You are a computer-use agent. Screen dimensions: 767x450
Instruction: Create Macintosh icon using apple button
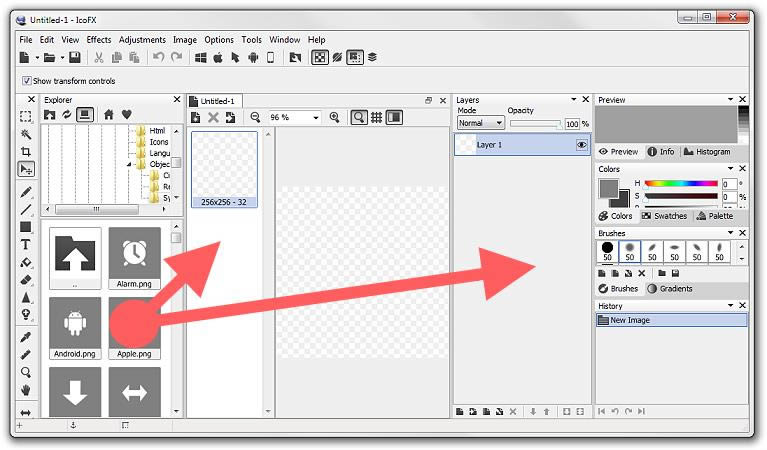point(218,57)
